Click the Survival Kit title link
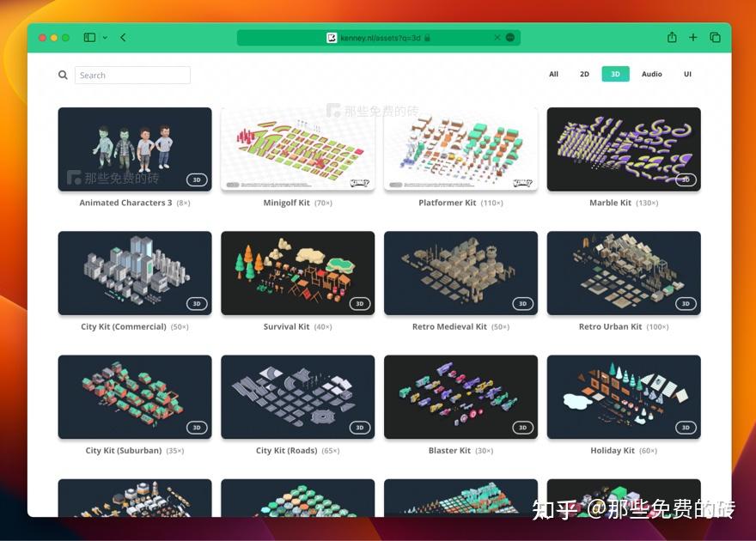756x541 pixels. tap(286, 326)
